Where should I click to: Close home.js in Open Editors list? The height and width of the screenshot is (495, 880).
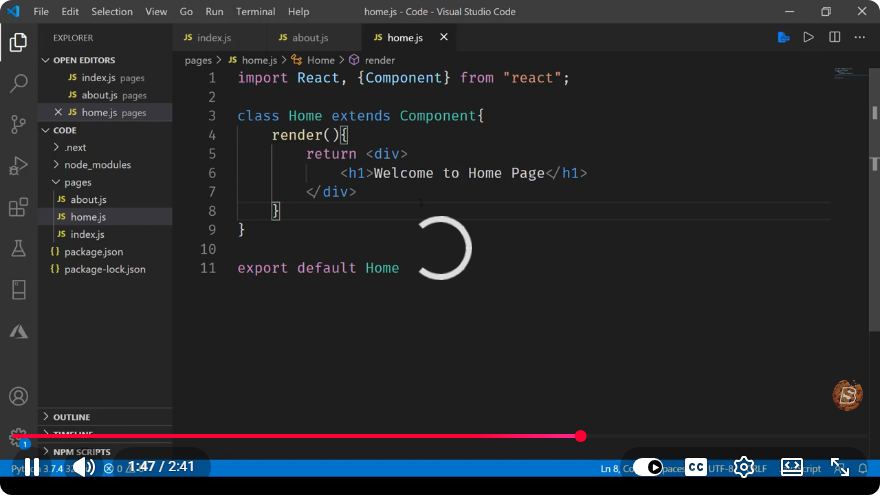58,112
